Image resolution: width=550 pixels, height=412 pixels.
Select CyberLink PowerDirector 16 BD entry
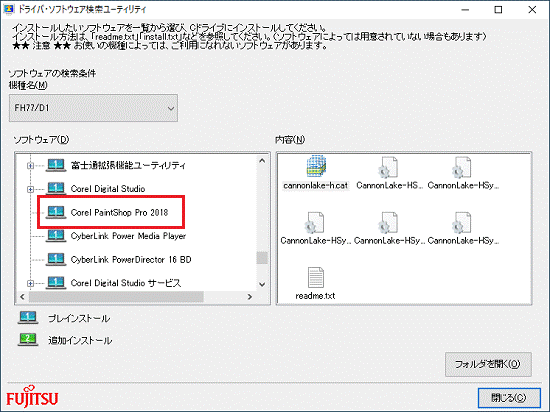tap(131, 259)
